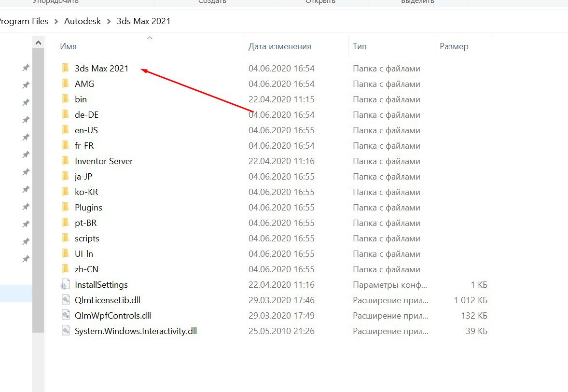
Task: Select the System.Windows.Interactivity.dll file icon
Action: click(66, 331)
